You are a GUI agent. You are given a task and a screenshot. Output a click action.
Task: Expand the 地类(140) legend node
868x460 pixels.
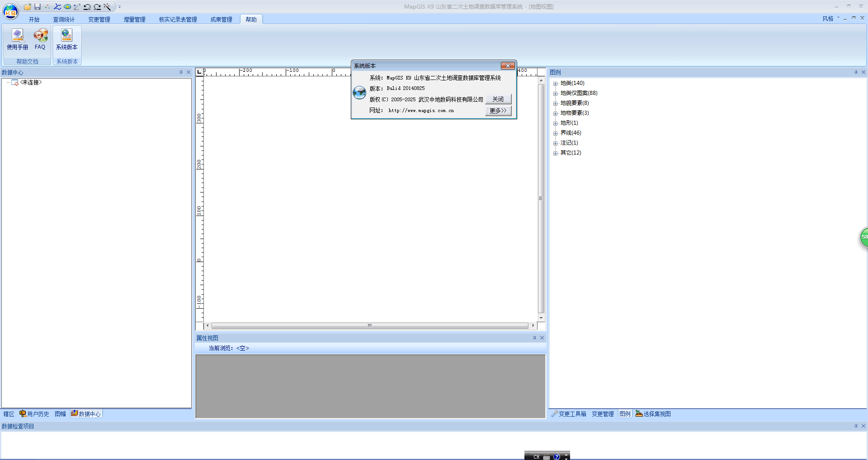(555, 84)
